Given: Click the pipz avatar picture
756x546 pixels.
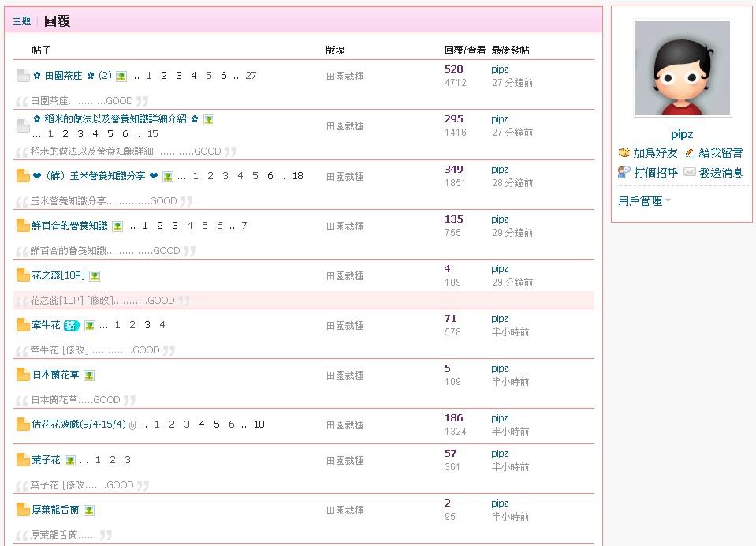Looking at the screenshot, I should (x=683, y=69).
